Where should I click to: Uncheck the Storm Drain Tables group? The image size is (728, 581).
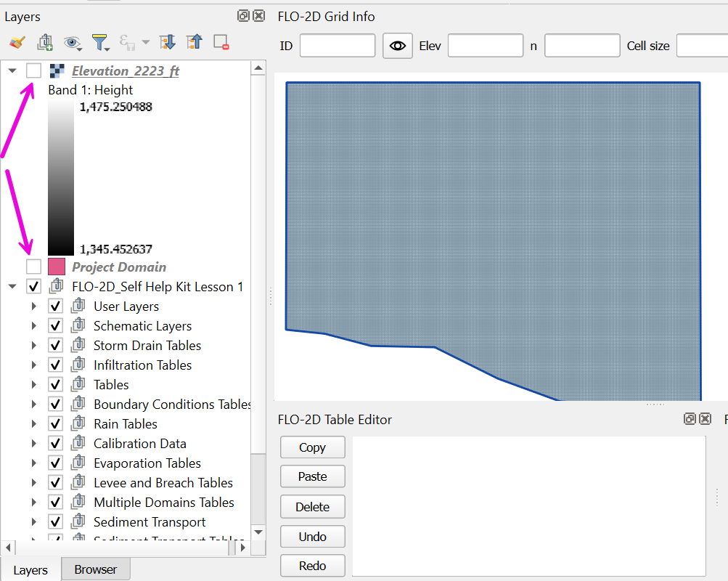pyautogui.click(x=55, y=346)
